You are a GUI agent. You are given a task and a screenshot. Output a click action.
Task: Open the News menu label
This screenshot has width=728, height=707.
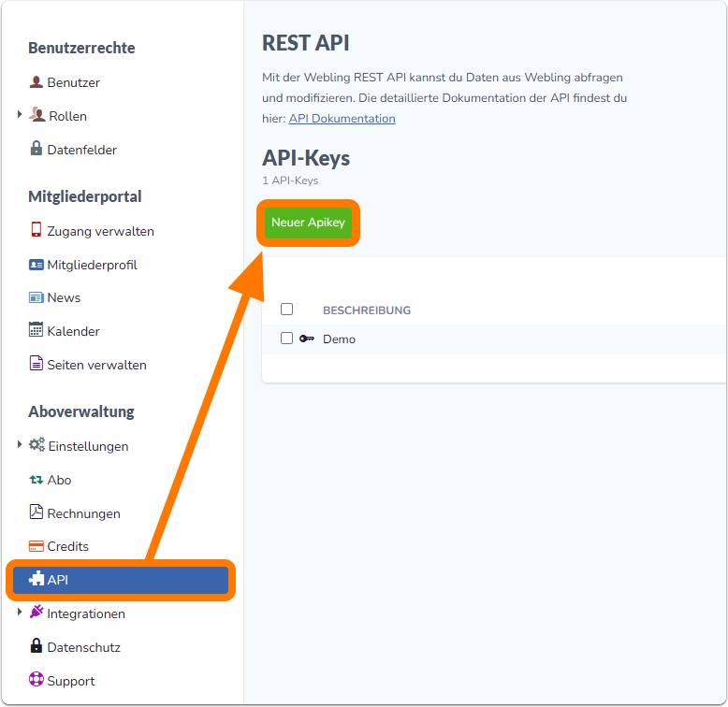[x=64, y=297]
